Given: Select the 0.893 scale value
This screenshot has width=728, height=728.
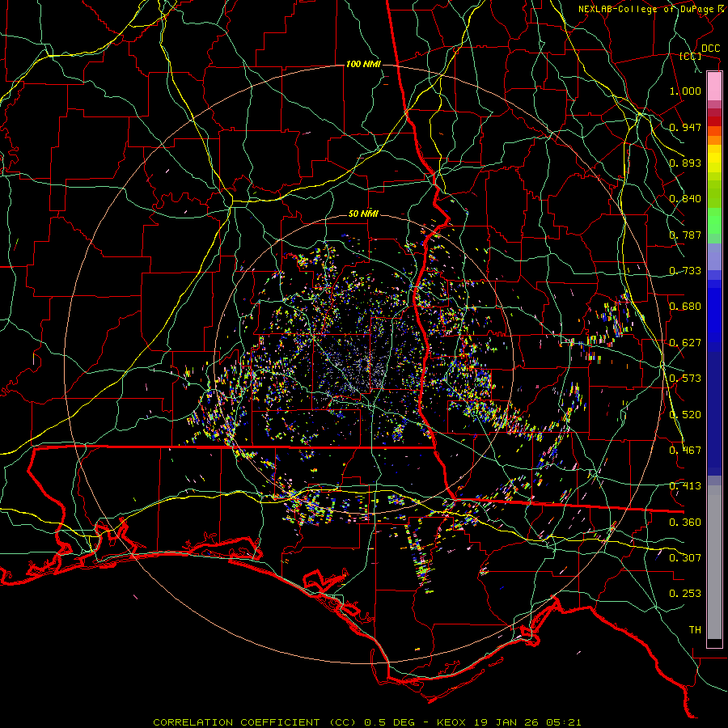Looking at the screenshot, I should point(685,163).
